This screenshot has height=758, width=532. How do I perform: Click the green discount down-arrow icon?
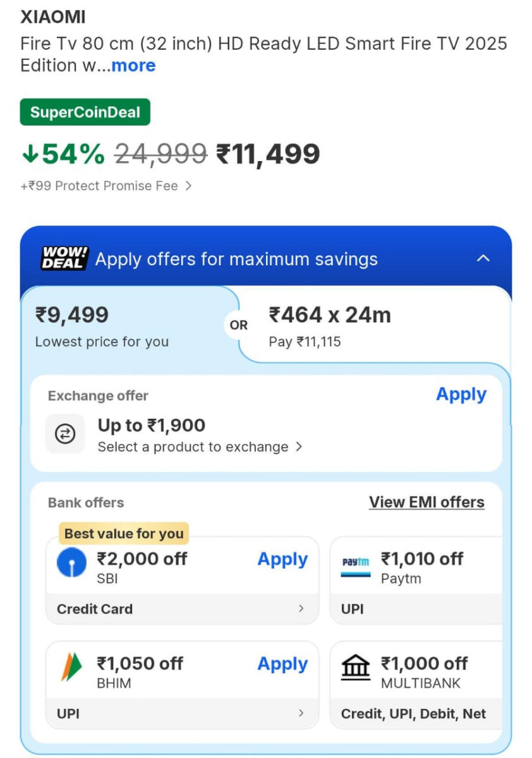tap(29, 153)
